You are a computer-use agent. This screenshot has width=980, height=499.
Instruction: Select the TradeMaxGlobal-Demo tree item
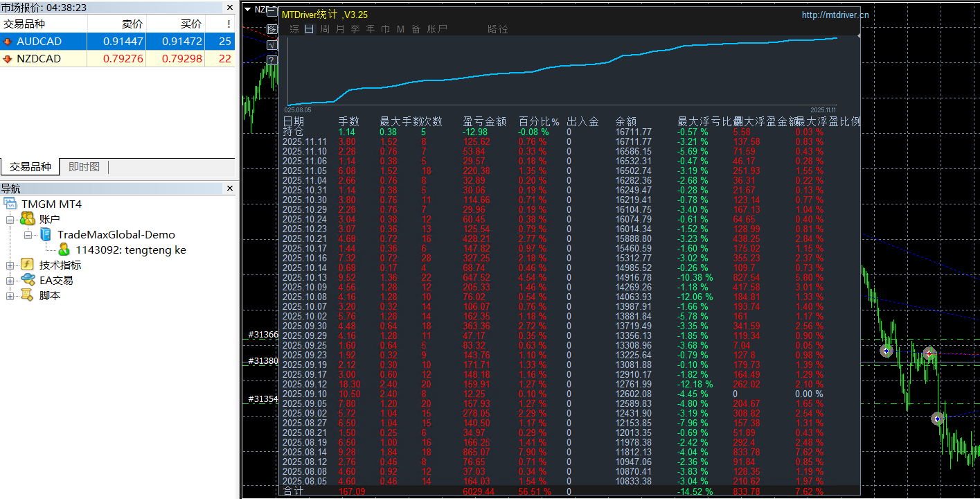[x=116, y=234]
